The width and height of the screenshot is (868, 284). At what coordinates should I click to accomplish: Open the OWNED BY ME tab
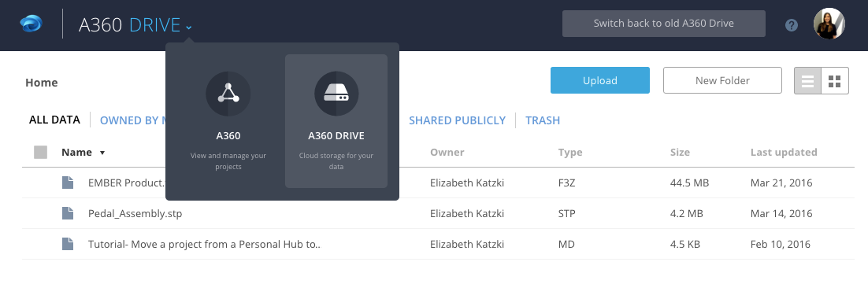(133, 120)
